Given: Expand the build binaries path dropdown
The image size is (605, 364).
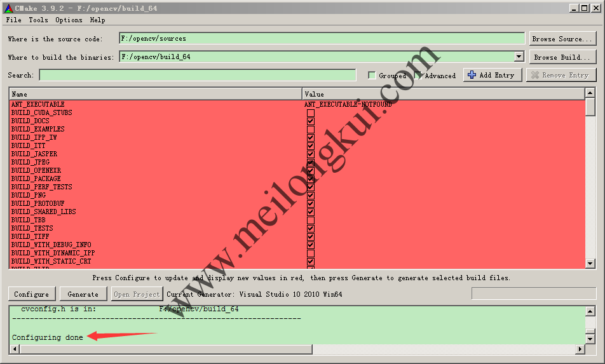Looking at the screenshot, I should point(519,57).
